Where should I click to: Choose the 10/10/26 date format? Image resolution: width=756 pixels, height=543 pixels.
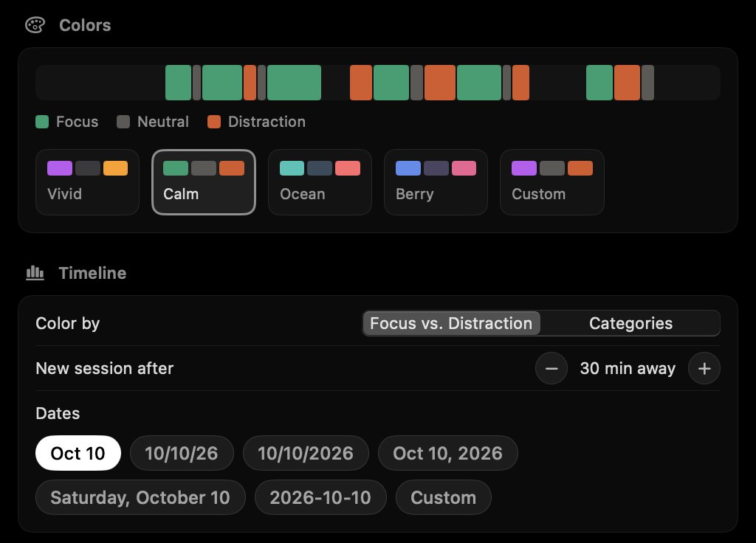pyautogui.click(x=182, y=454)
